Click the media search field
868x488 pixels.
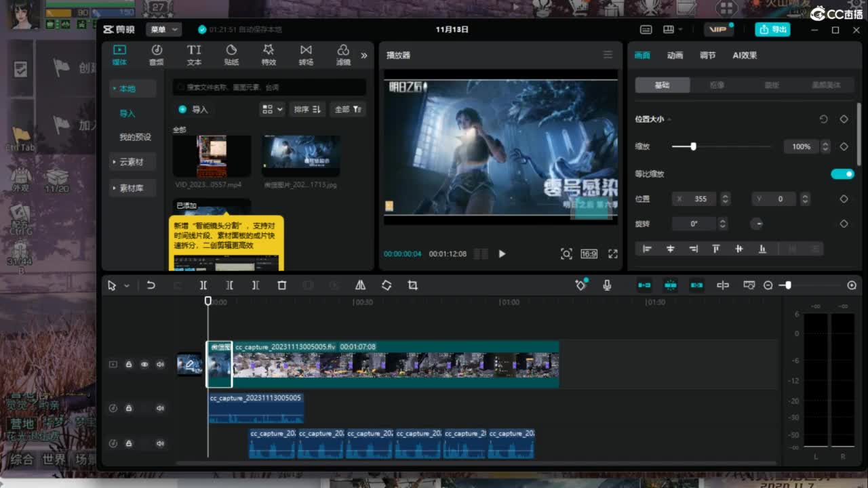(270, 87)
